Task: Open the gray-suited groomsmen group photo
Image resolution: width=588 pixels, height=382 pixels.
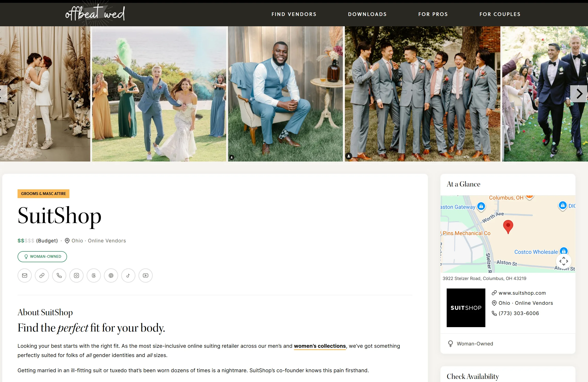Action: coord(422,94)
